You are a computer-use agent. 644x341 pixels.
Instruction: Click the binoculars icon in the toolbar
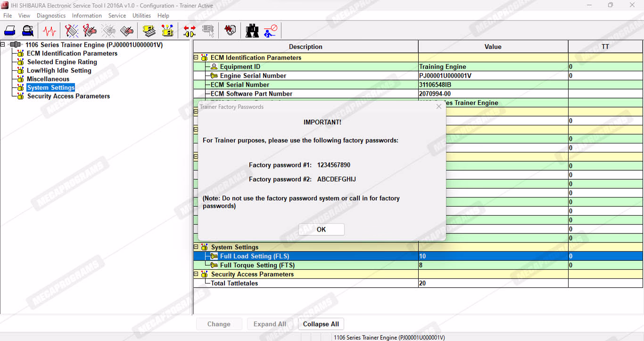click(252, 31)
